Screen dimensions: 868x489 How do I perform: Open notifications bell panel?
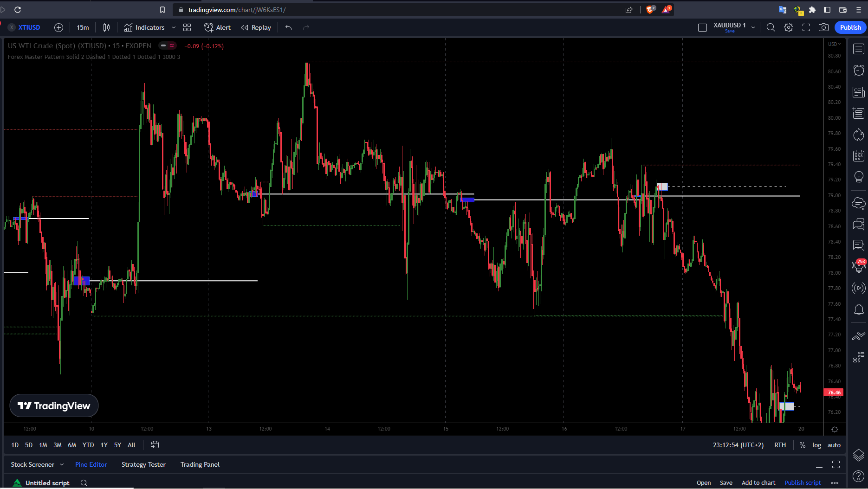[859, 309]
